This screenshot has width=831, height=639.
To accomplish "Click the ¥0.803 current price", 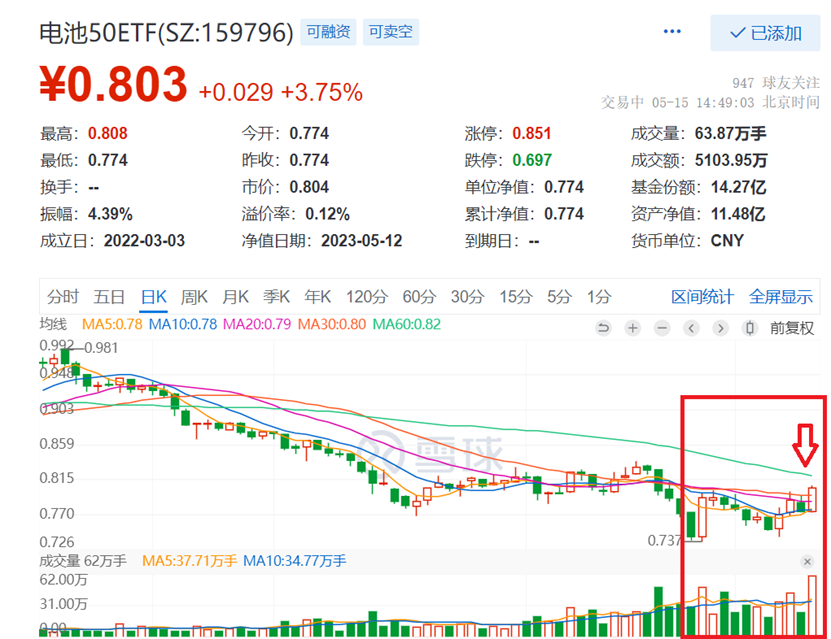I will click(114, 84).
